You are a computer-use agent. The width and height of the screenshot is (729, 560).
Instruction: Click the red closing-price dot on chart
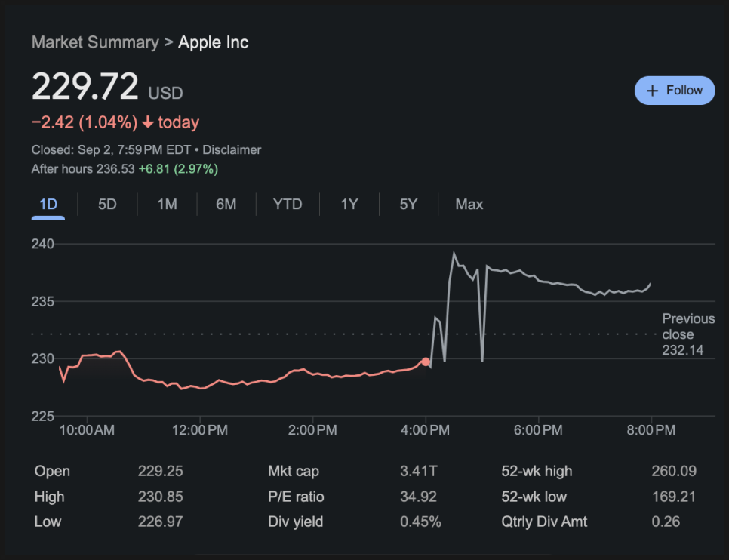tap(426, 362)
